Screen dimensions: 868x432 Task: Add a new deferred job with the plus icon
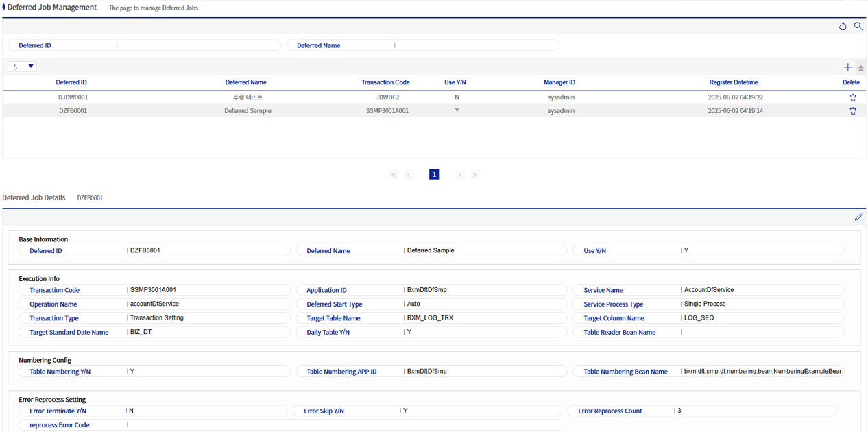tap(847, 67)
